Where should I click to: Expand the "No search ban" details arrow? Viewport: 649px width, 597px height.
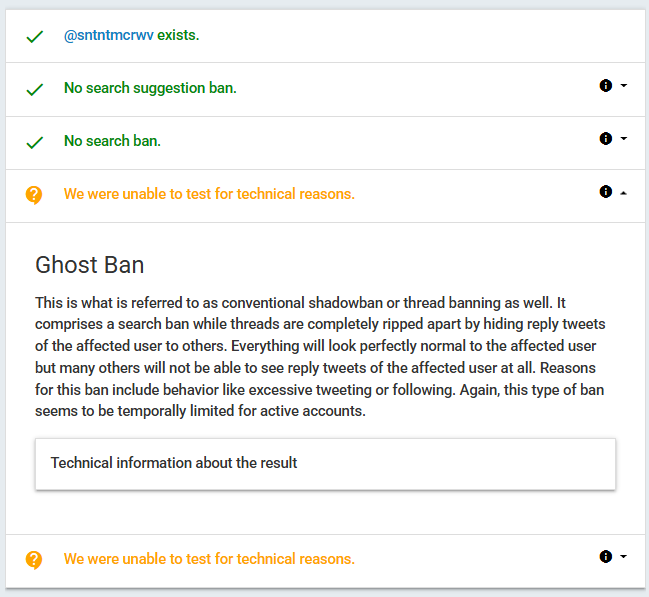[623, 139]
